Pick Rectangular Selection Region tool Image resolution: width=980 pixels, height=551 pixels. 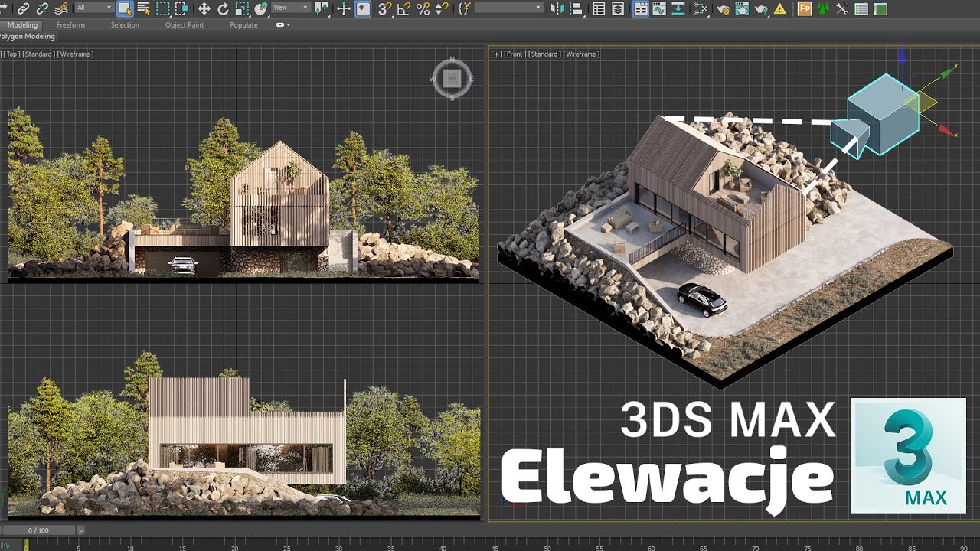163,8
